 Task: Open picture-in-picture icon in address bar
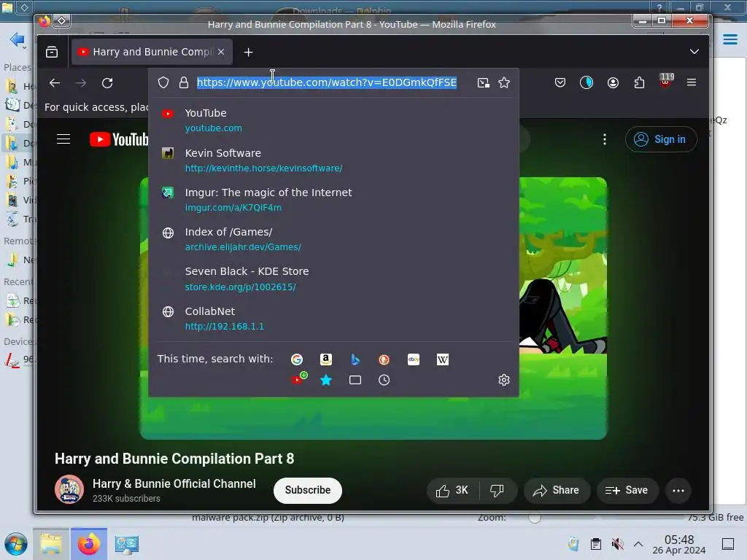[483, 83]
